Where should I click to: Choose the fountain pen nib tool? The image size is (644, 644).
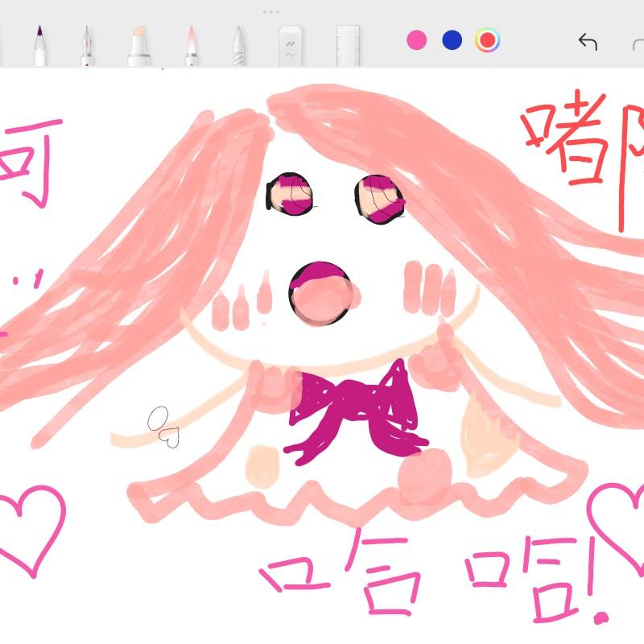tap(85, 45)
